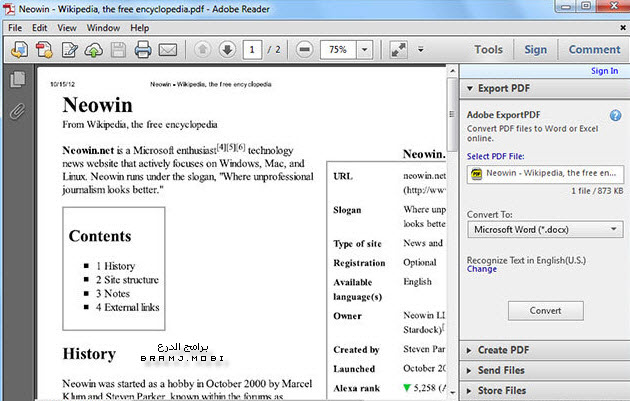Open the View menu
This screenshot has height=401, width=630.
67,28
